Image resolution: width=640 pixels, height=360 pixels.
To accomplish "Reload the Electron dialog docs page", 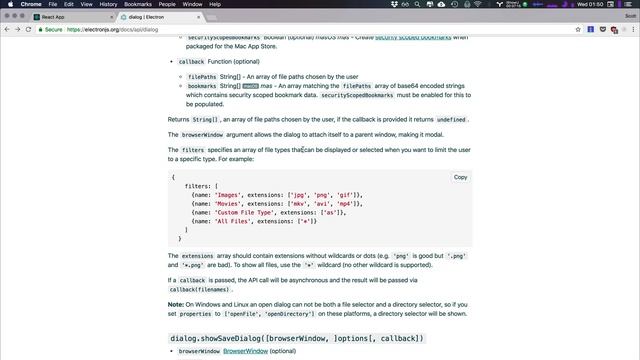I will 28,29.
